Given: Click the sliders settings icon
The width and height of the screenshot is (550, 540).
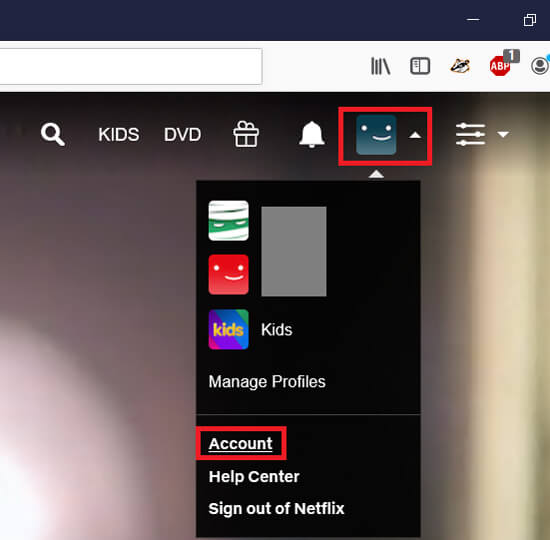Looking at the screenshot, I should pos(470,134).
